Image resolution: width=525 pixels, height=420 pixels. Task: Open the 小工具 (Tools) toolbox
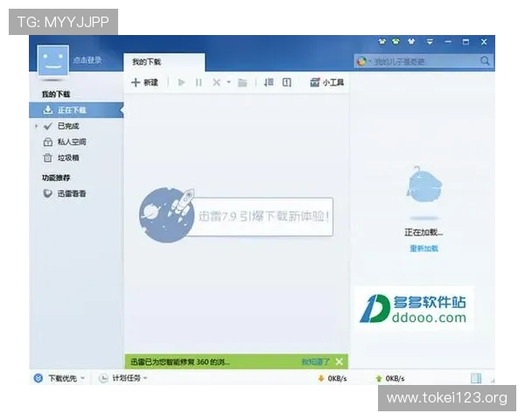coord(327,82)
